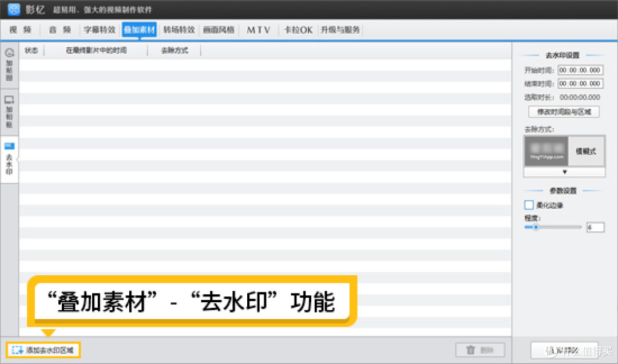Enable the 柔化边缘 checkbox
The height and width of the screenshot is (364, 618).
tap(529, 205)
